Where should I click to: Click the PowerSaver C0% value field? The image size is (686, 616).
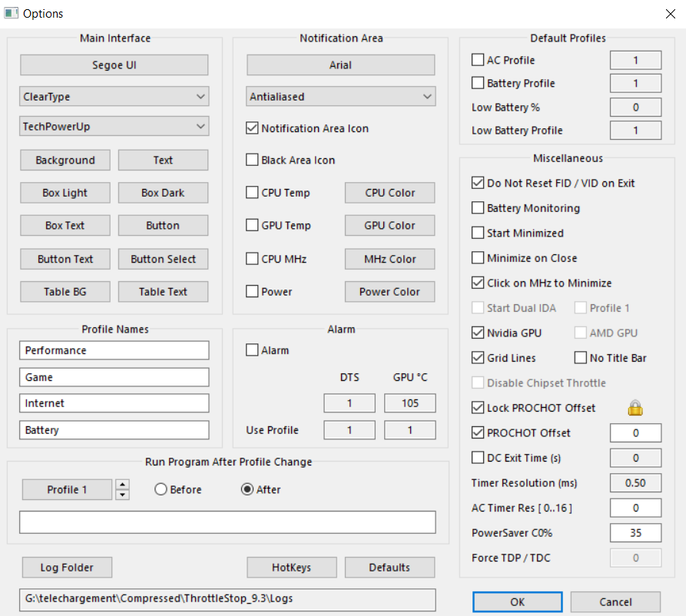[636, 532]
